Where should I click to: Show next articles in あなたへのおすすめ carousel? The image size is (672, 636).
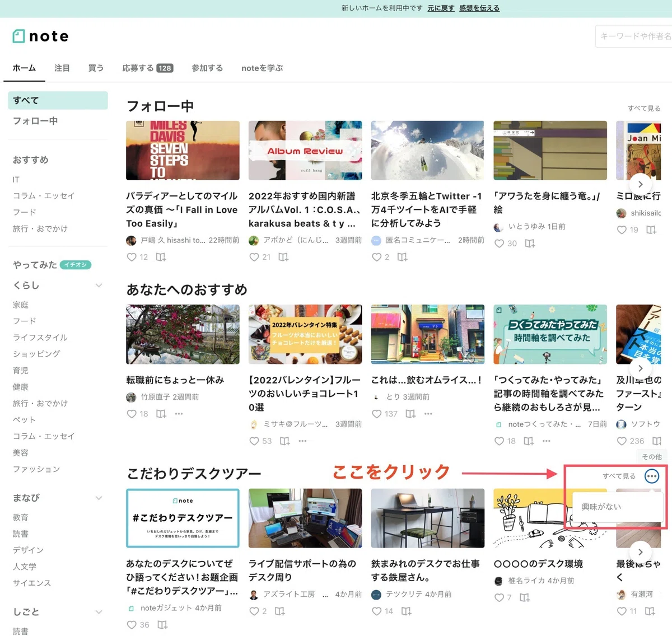point(640,368)
